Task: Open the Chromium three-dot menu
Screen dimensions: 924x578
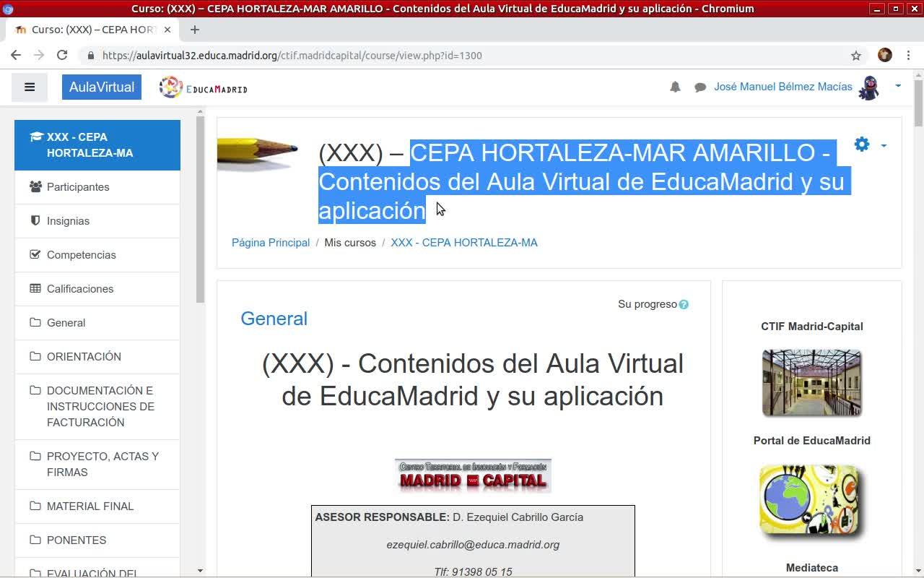Action: coord(908,56)
